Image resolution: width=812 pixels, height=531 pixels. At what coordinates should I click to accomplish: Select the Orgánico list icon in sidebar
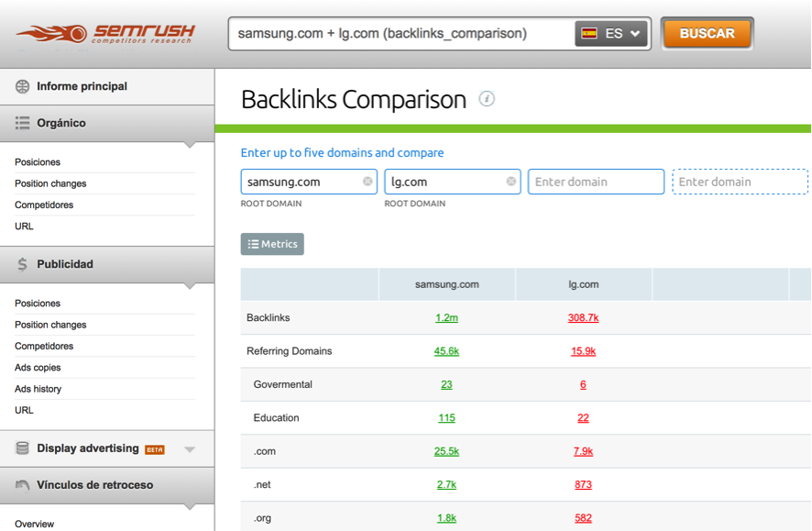coord(20,123)
